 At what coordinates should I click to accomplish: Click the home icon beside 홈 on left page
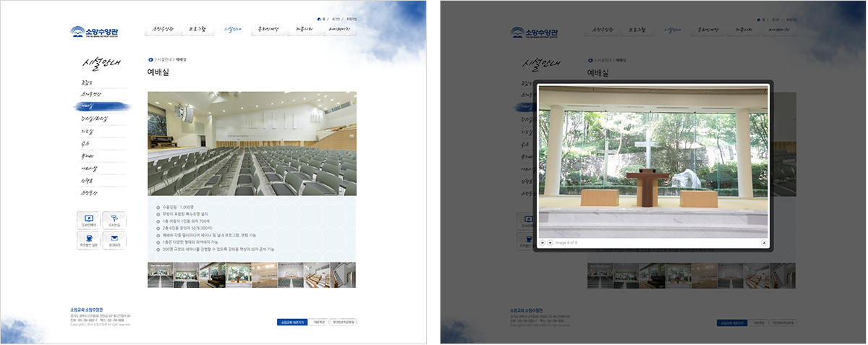coord(320,19)
